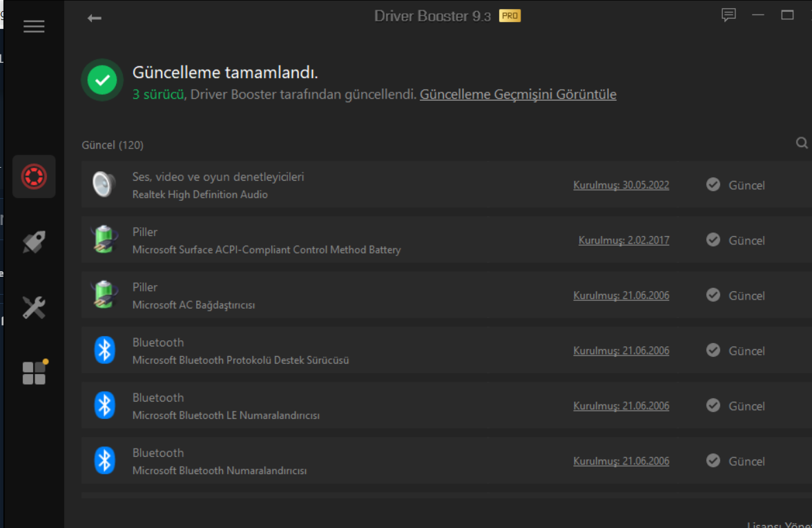
Task: Open the Boost rocket section
Action: point(34,242)
